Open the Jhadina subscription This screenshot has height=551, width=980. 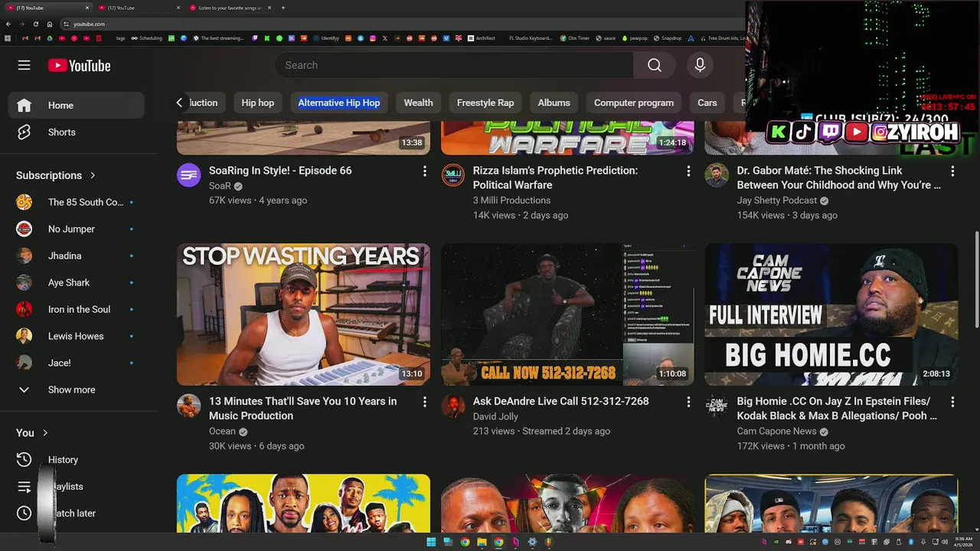point(76,256)
